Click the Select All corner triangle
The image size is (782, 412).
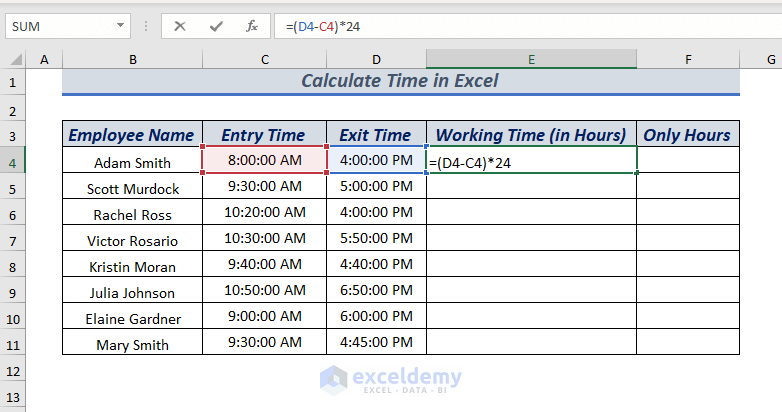[16, 61]
